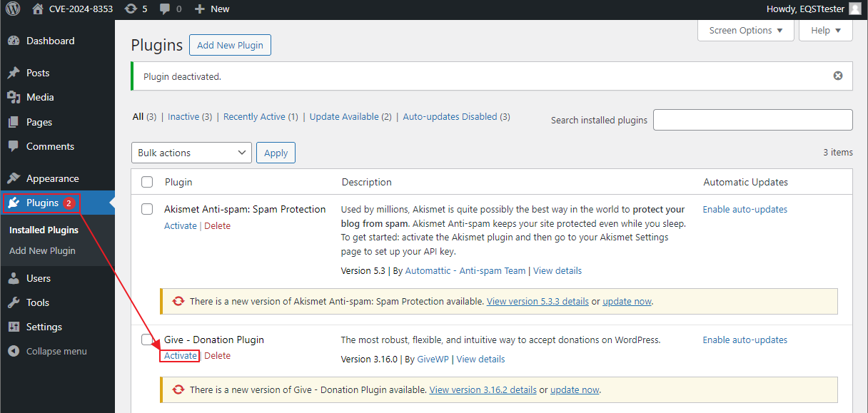
Task: Click update now for Give plugin
Action: coord(575,389)
